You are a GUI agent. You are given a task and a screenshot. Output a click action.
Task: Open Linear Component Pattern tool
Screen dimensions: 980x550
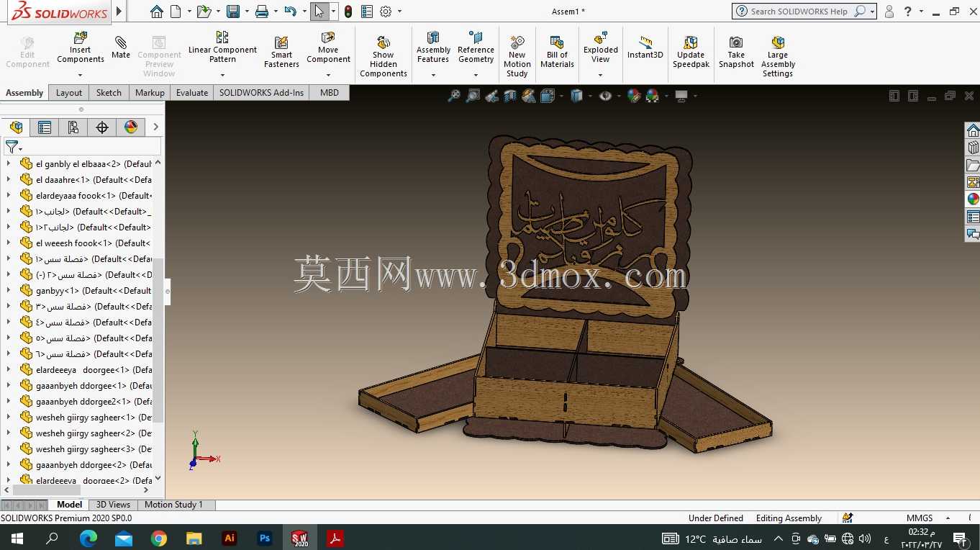(x=222, y=47)
